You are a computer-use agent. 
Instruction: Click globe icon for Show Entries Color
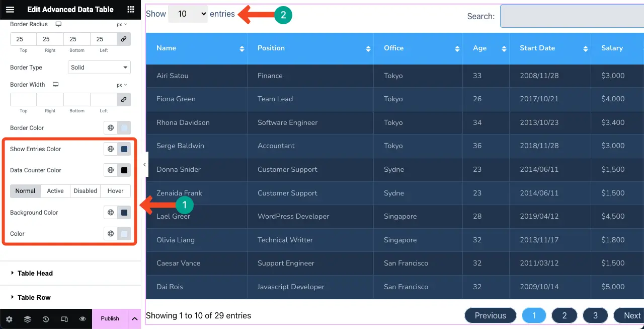(x=111, y=149)
